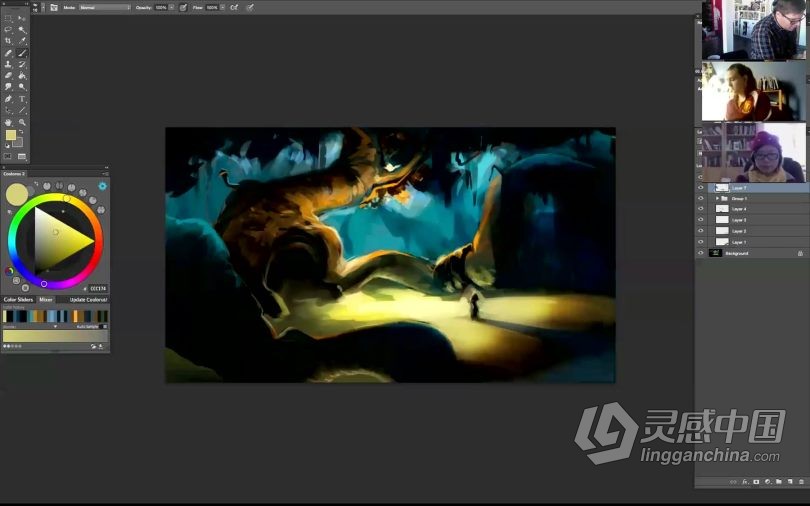Delete layer using trash icon
This screenshot has width=810, height=506.
pyautogui.click(x=801, y=481)
